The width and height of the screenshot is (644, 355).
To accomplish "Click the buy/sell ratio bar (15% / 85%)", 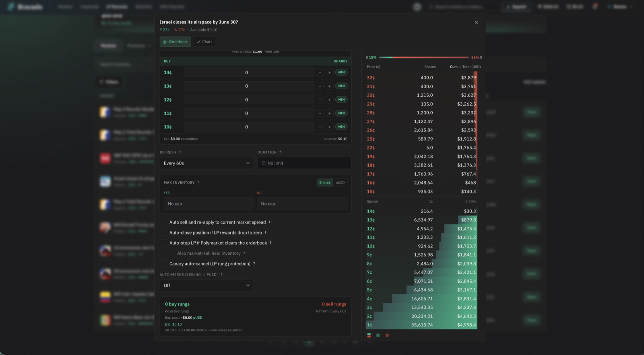I will pyautogui.click(x=424, y=58).
